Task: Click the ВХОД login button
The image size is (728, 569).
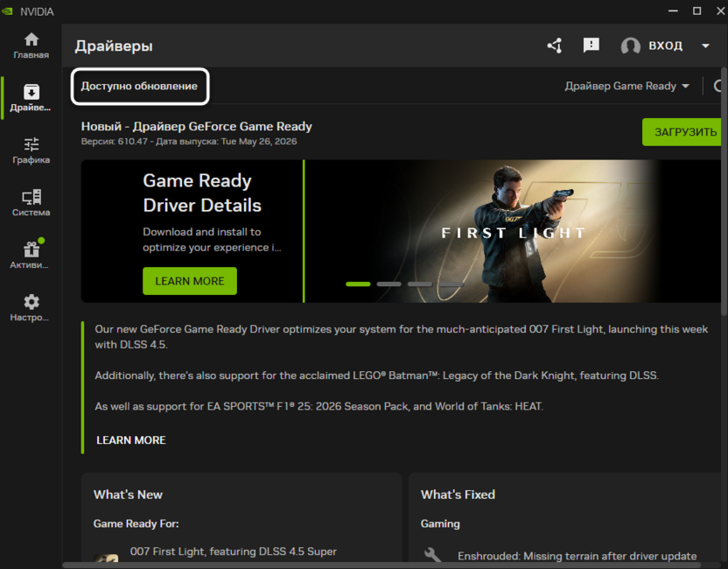Action: pos(665,46)
